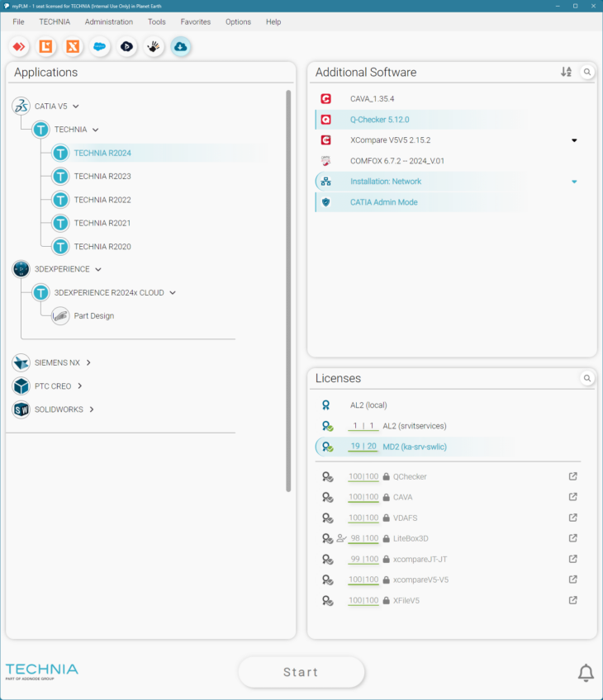Image resolution: width=603 pixels, height=700 pixels.
Task: Select TECHNIA R2021 environment
Action: (102, 223)
